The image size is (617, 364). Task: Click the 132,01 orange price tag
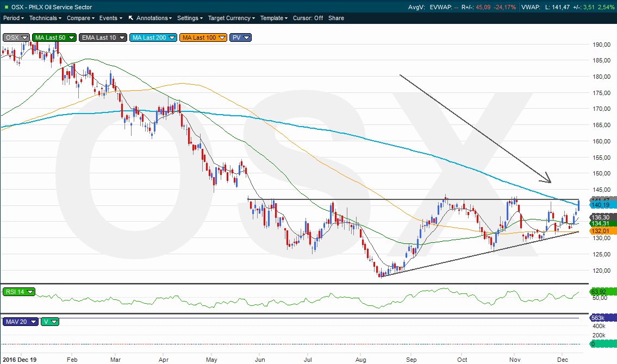tap(602, 231)
